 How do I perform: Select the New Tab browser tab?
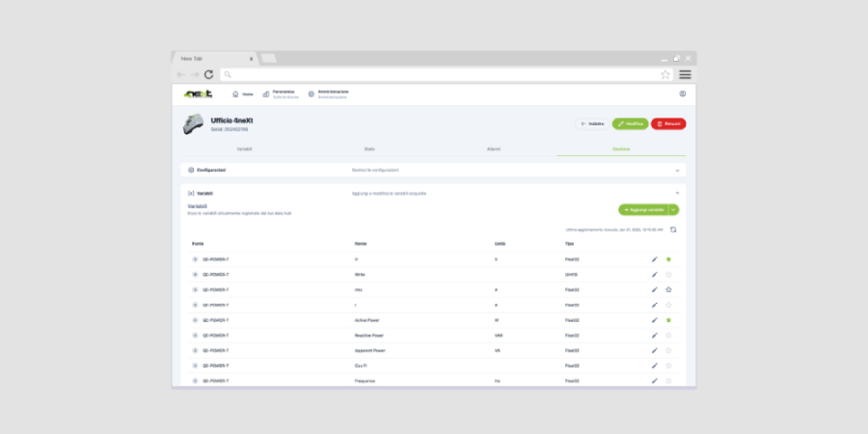point(213,59)
